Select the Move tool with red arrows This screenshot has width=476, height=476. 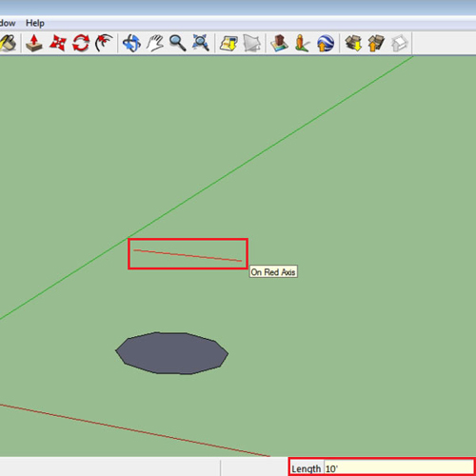tap(58, 43)
